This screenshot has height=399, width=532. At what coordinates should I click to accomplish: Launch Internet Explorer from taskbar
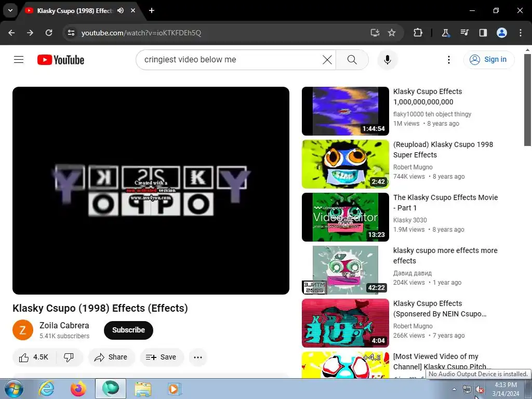(x=46, y=389)
